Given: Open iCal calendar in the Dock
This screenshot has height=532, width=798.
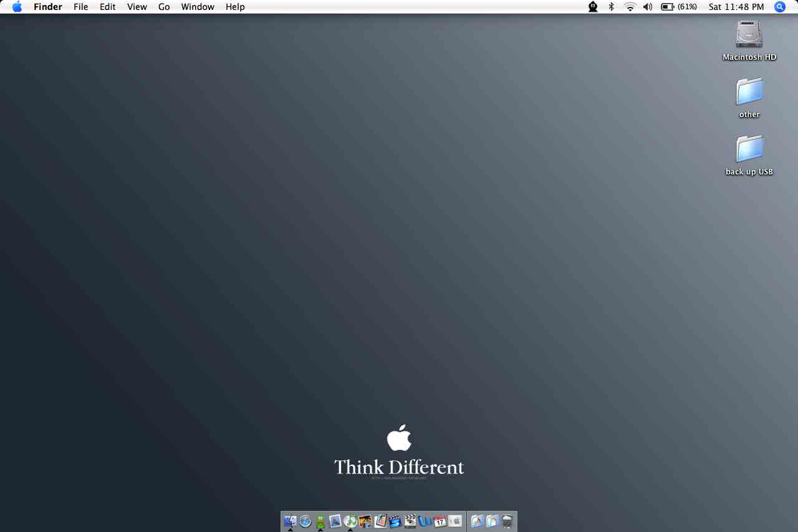Looking at the screenshot, I should [440, 521].
